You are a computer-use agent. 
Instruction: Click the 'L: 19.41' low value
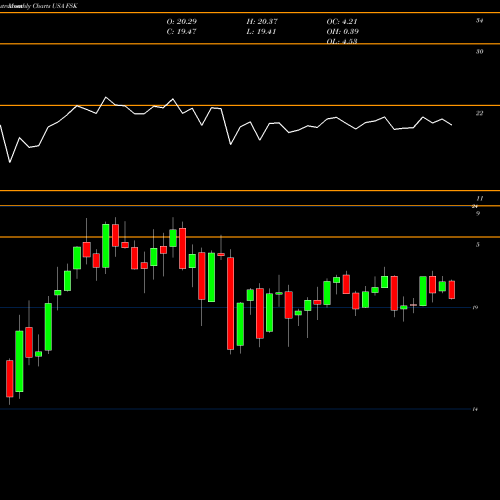click(261, 32)
